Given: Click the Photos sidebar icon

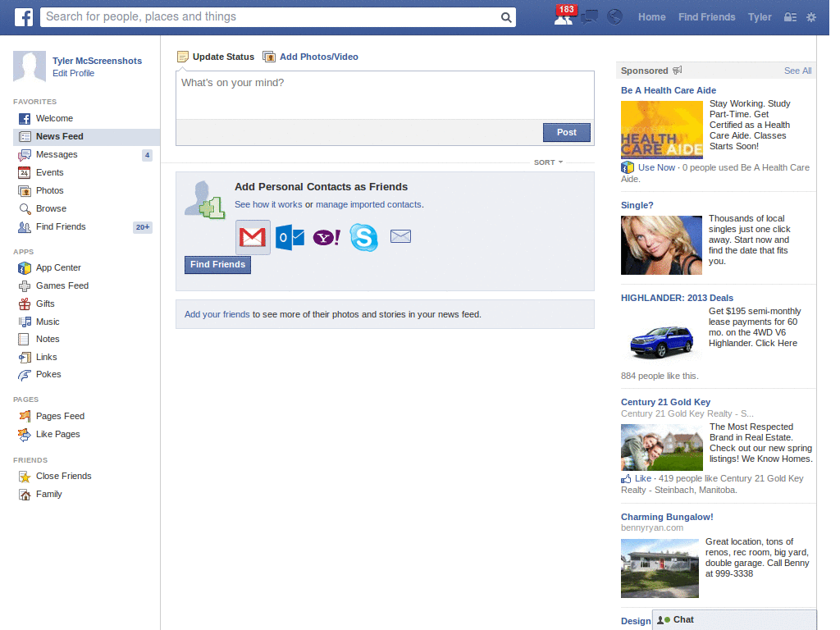Looking at the screenshot, I should click(24, 190).
